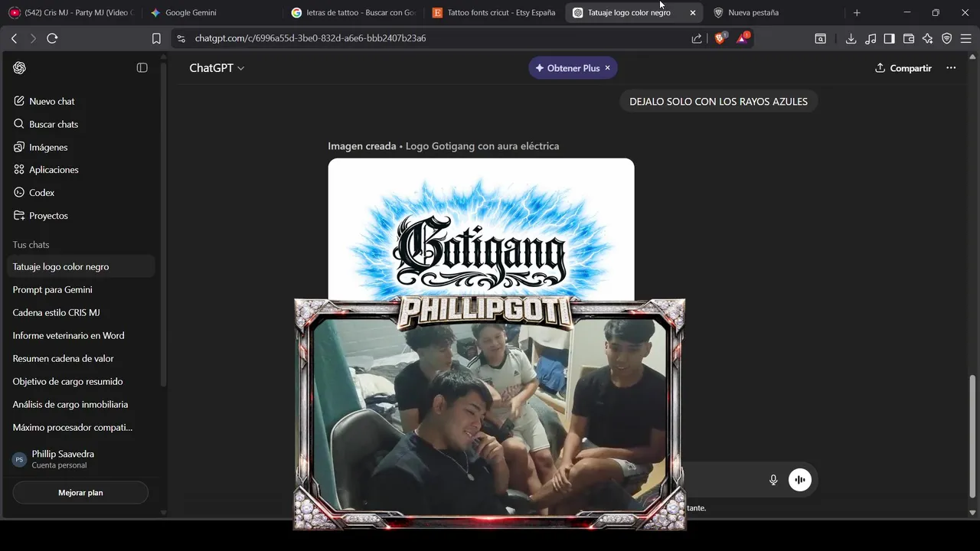Open the ChatGPT model selector dropdown
Screen dimensions: 980x551
coord(217,68)
